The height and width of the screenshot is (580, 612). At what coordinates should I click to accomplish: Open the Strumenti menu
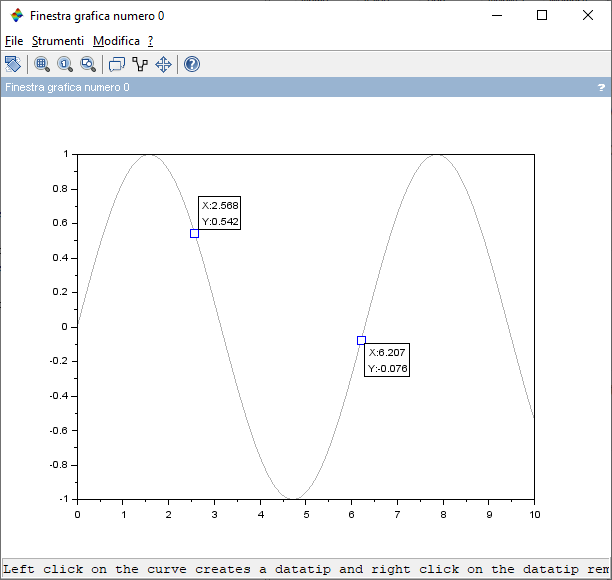point(57,41)
